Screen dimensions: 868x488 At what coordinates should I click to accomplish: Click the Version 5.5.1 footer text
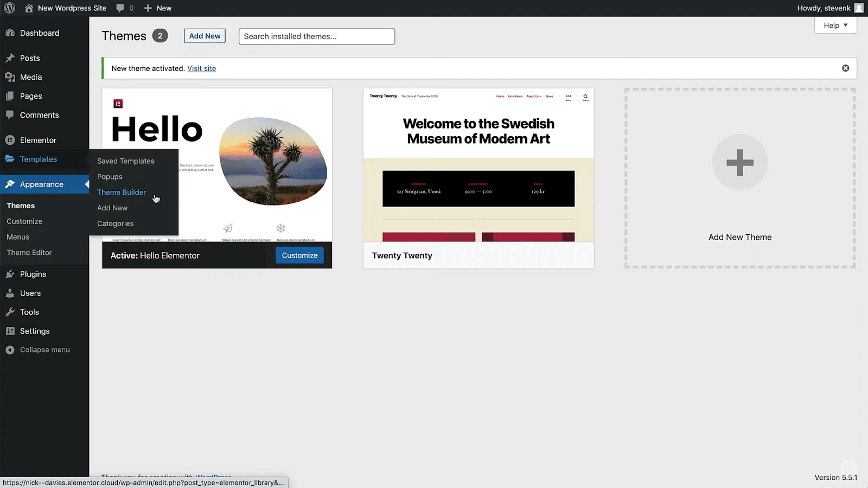(836, 477)
